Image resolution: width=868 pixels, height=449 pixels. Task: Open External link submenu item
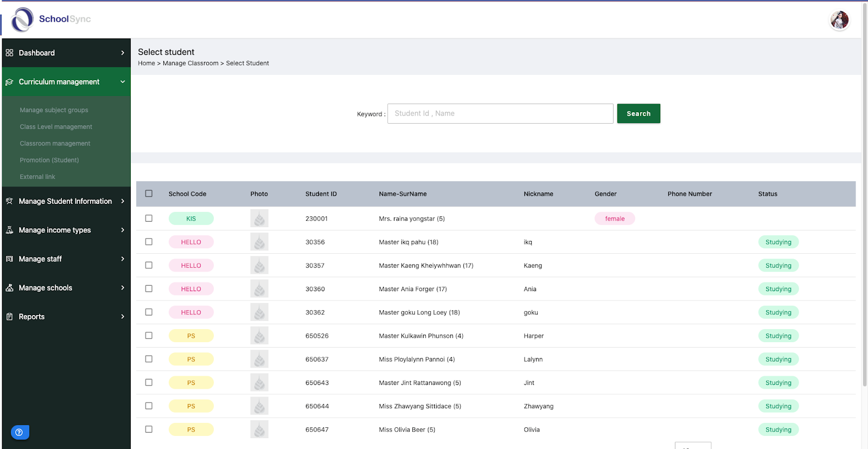coord(37,177)
